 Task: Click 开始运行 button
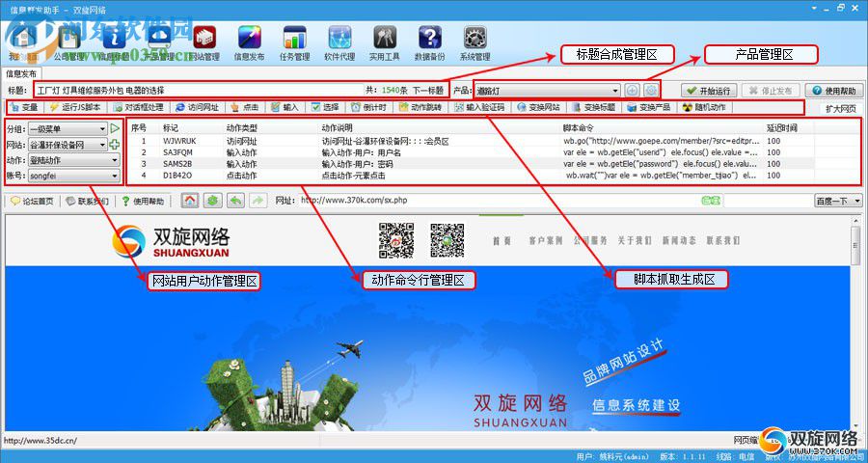click(x=709, y=91)
